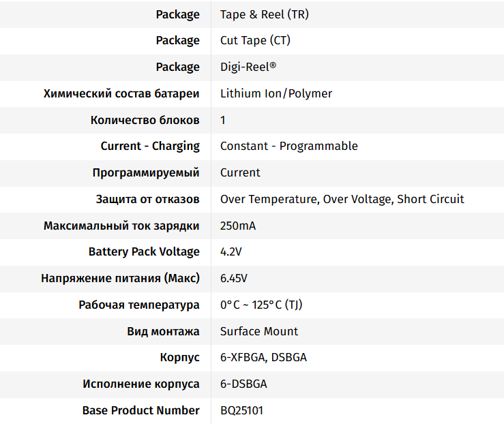Click the Количество блоков label
Viewport: 504px width, 428px height.
pyautogui.click(x=145, y=120)
